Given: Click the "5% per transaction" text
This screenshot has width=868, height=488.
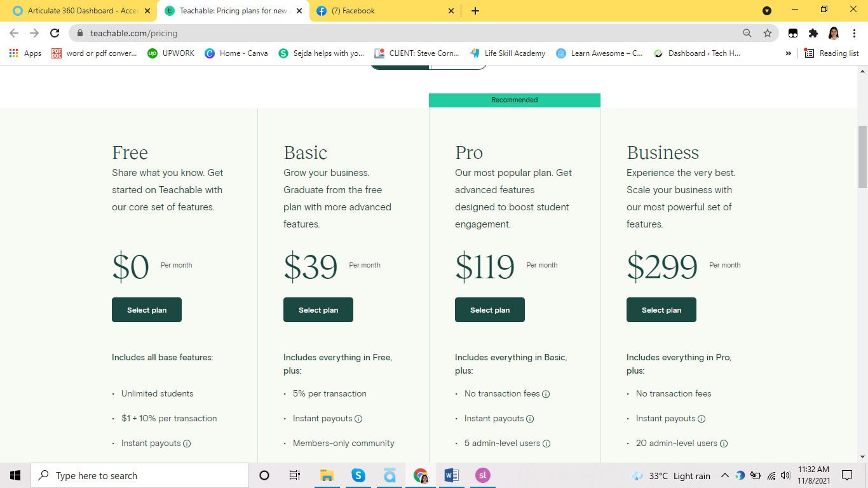Looking at the screenshot, I should pos(330,394).
